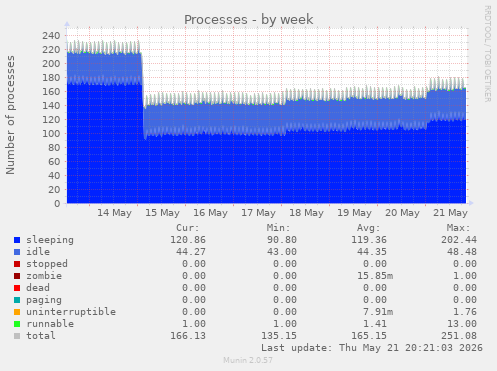497x371 pixels.
Task: Select the 'uninterruptible' legend label
Action: [71, 312]
